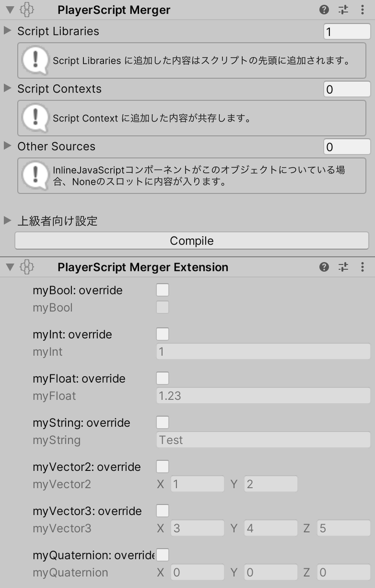
Task: Open PlayerScript Merger context menu kebab
Action: coord(362,10)
